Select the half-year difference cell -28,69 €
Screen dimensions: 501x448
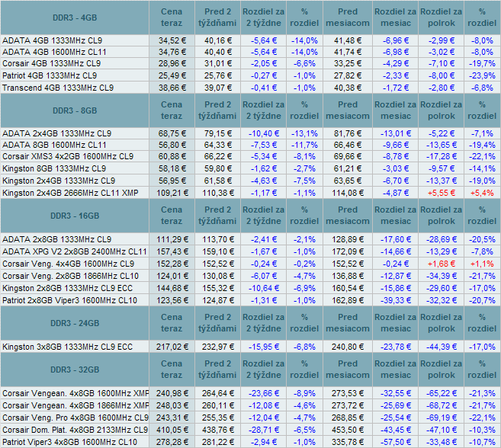point(441,239)
